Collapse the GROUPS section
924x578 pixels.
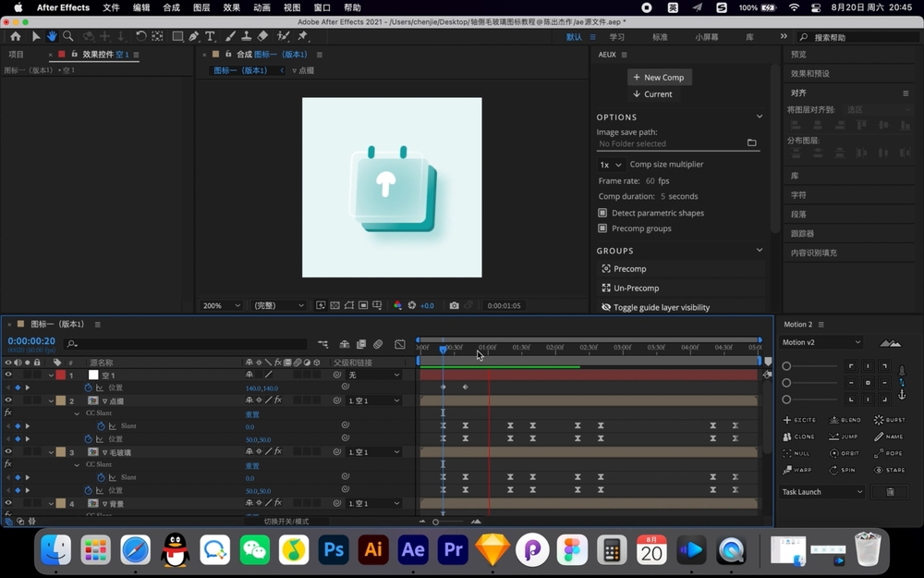pyautogui.click(x=759, y=250)
